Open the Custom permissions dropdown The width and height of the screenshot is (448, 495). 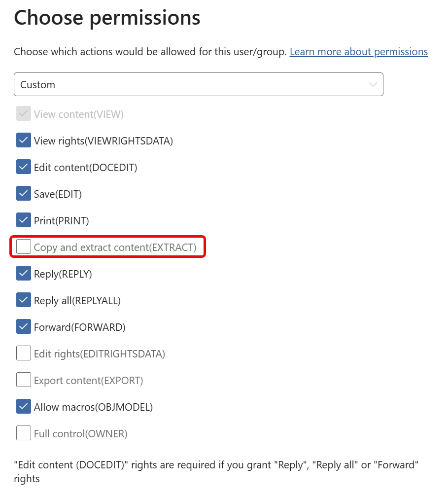(199, 84)
